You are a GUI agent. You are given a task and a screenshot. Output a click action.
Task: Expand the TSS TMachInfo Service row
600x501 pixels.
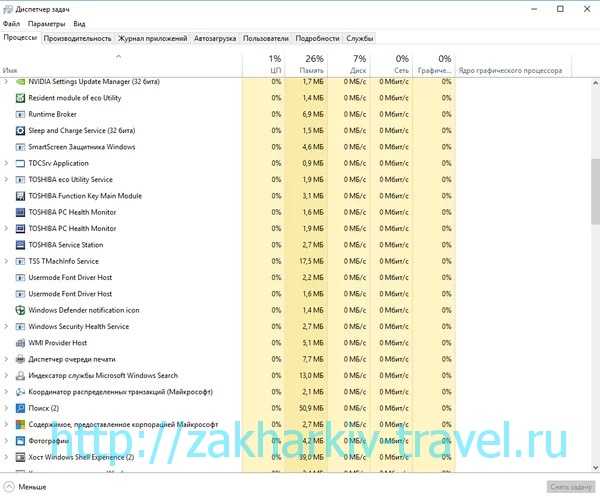click(6, 261)
